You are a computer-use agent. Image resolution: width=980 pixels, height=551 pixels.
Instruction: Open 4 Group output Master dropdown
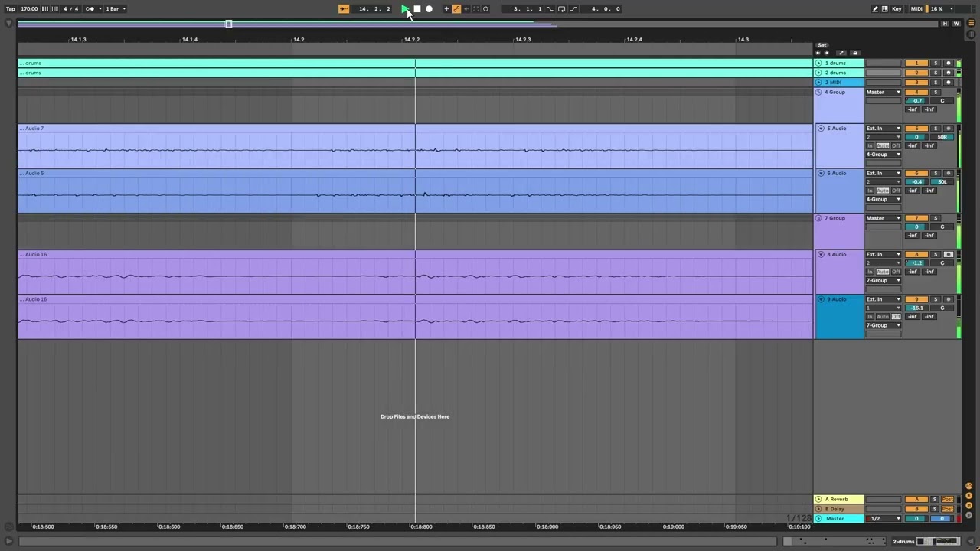884,92
